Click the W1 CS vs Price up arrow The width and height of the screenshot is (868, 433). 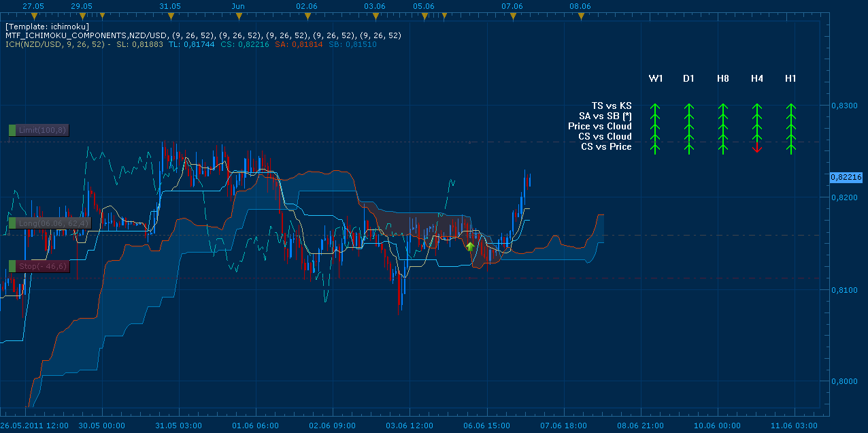(655, 148)
